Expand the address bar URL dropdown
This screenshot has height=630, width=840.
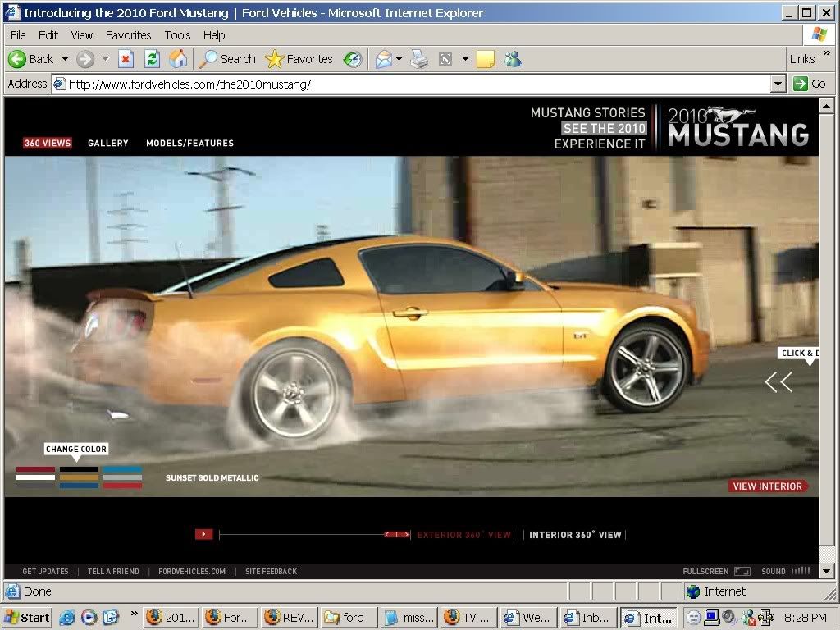pyautogui.click(x=778, y=84)
